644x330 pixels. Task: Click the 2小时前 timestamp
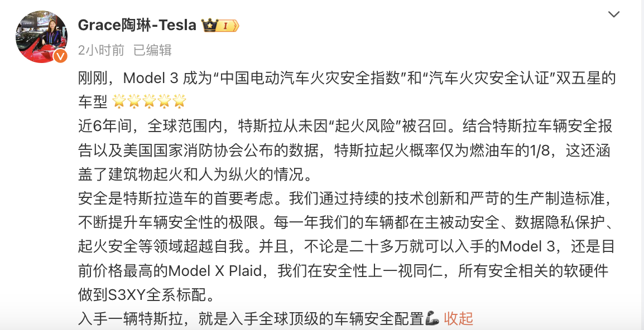point(101,50)
